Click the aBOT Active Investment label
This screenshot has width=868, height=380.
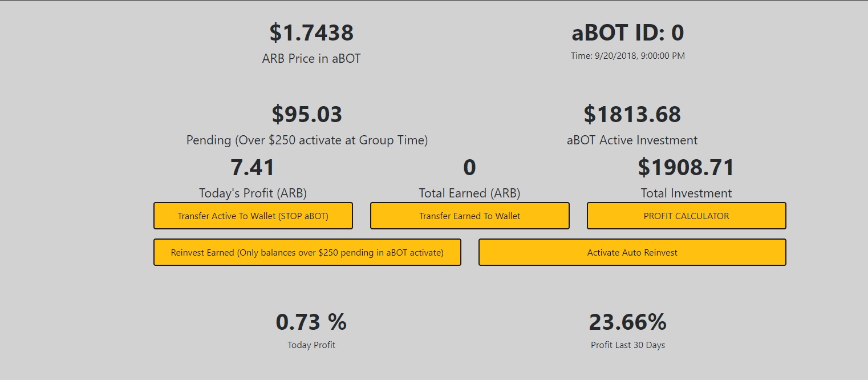point(632,140)
